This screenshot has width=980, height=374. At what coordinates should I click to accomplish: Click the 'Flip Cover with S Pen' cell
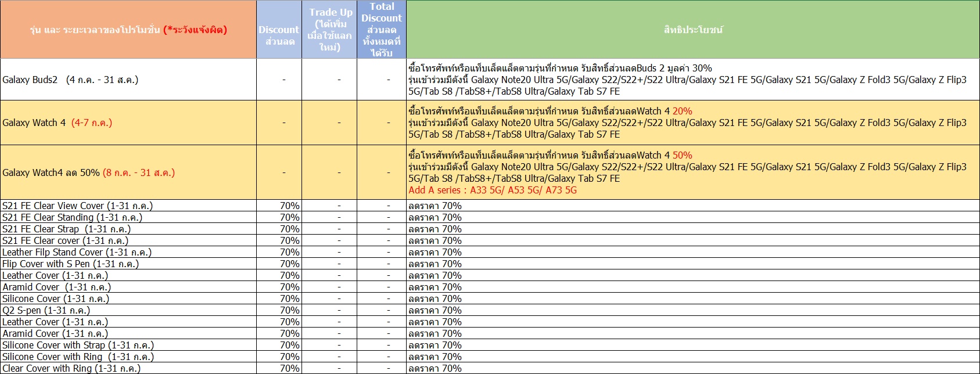click(x=128, y=264)
